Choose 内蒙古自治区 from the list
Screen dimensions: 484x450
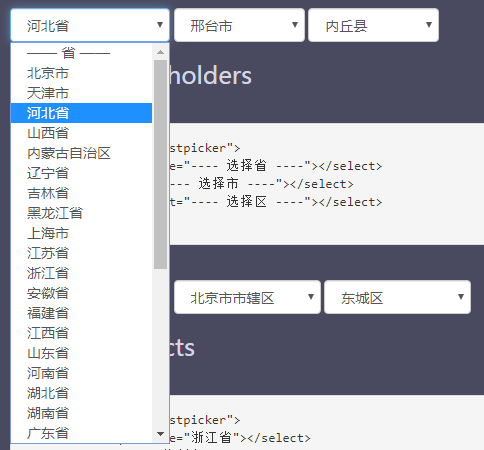(x=81, y=153)
